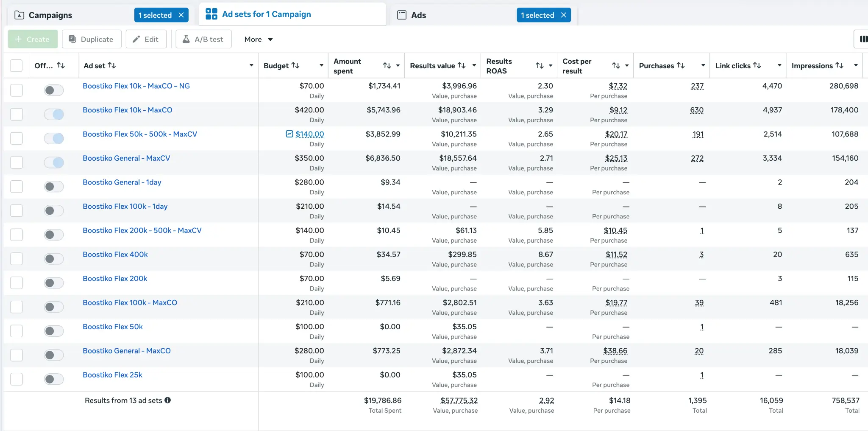Toggle Boostiko Flex 10k - MaxCO - NG on
The width and height of the screenshot is (868, 431).
pyautogui.click(x=54, y=90)
